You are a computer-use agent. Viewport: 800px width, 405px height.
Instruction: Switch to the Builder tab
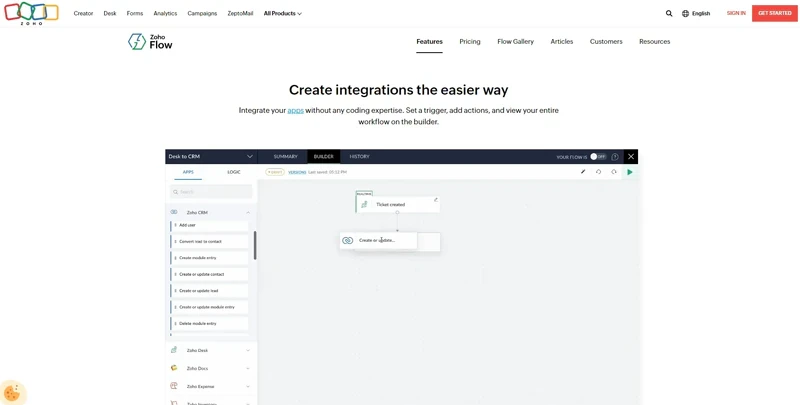(323, 157)
